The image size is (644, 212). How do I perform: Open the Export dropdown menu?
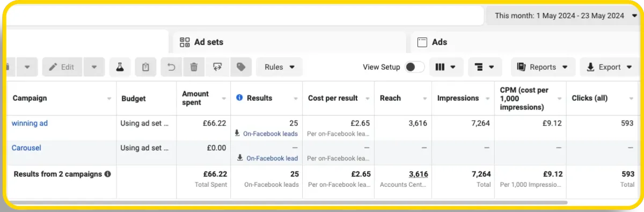click(x=609, y=67)
